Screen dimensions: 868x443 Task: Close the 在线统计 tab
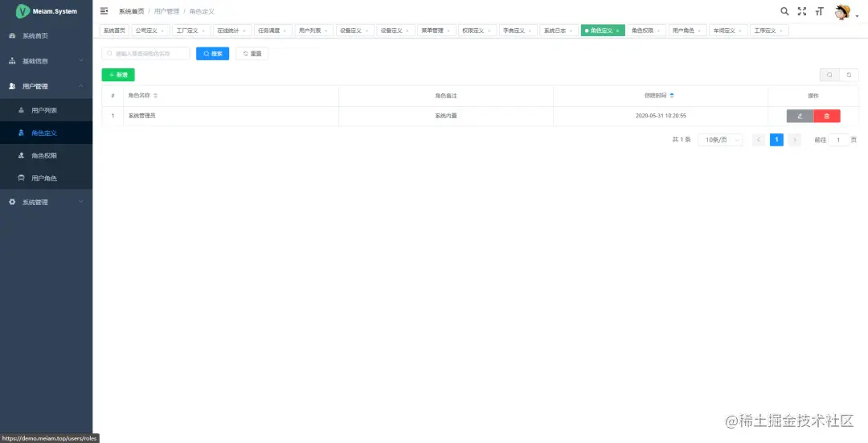[x=244, y=31]
